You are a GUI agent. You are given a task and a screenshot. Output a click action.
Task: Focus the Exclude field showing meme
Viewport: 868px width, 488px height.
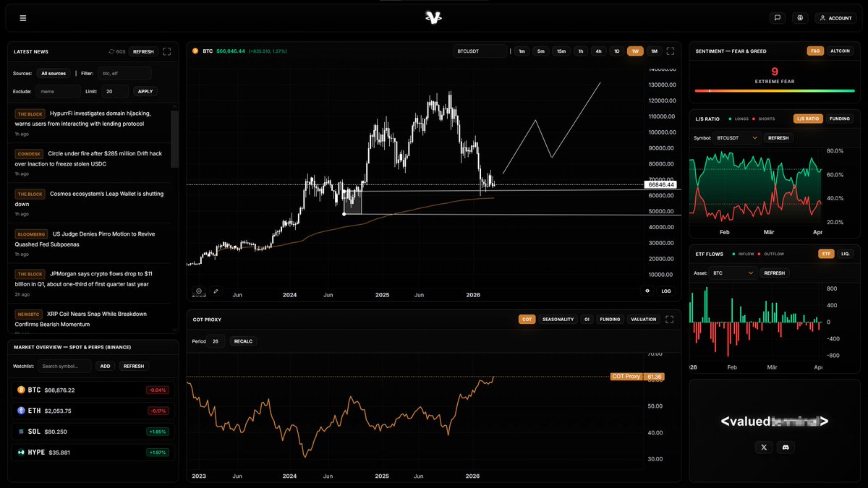pos(58,91)
